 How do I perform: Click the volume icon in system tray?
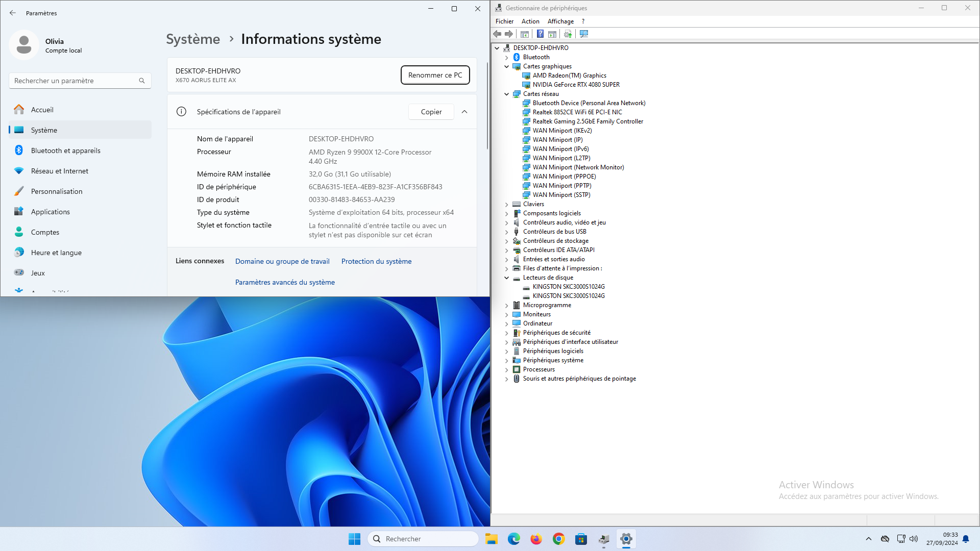(914, 539)
